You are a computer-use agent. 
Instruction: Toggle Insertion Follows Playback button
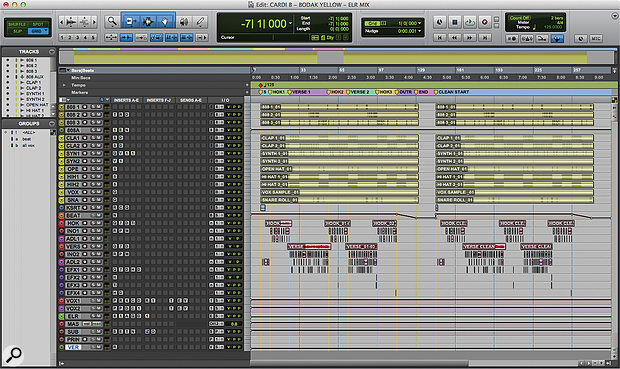click(202, 38)
